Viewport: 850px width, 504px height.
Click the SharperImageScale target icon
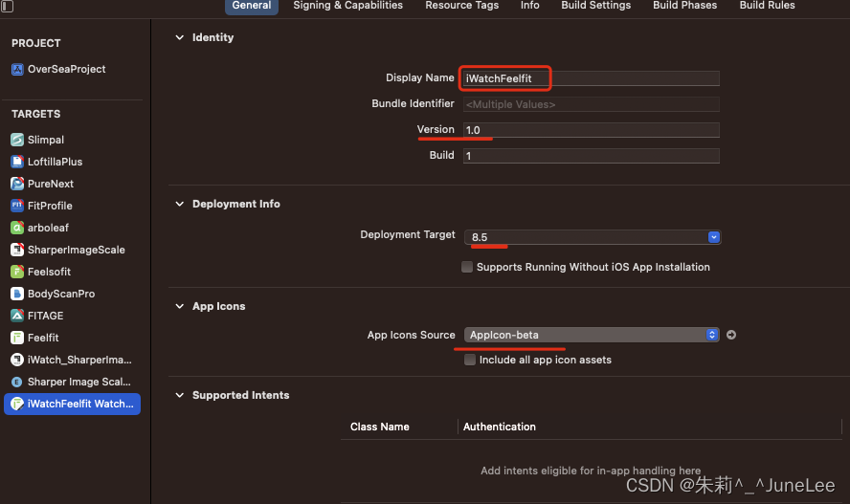[17, 250]
